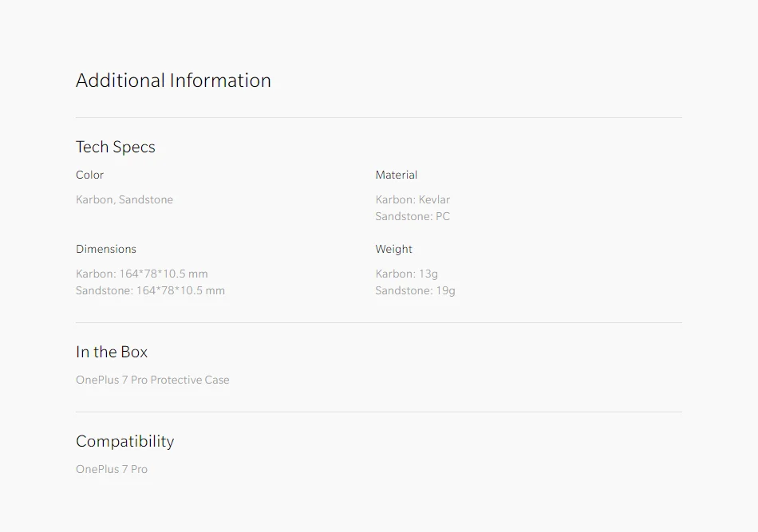Select the OnePlus 7 Pro compatibility text
This screenshot has height=532, width=758.
coord(112,469)
